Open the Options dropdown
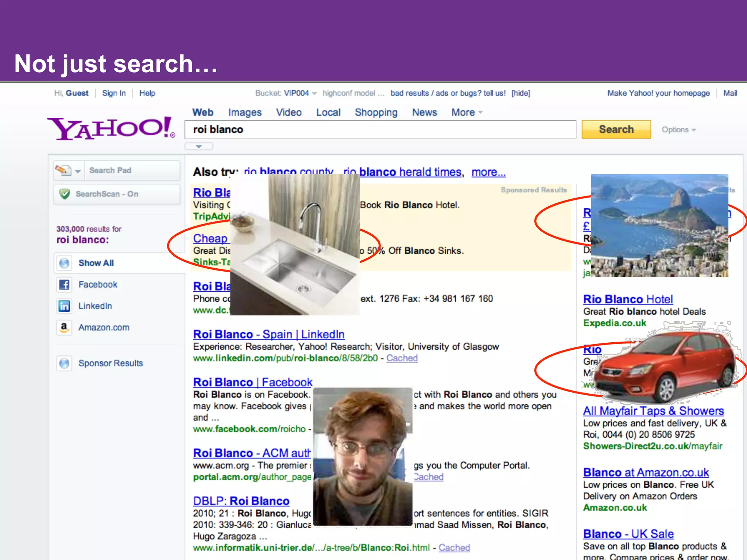This screenshot has width=747, height=560. point(679,130)
